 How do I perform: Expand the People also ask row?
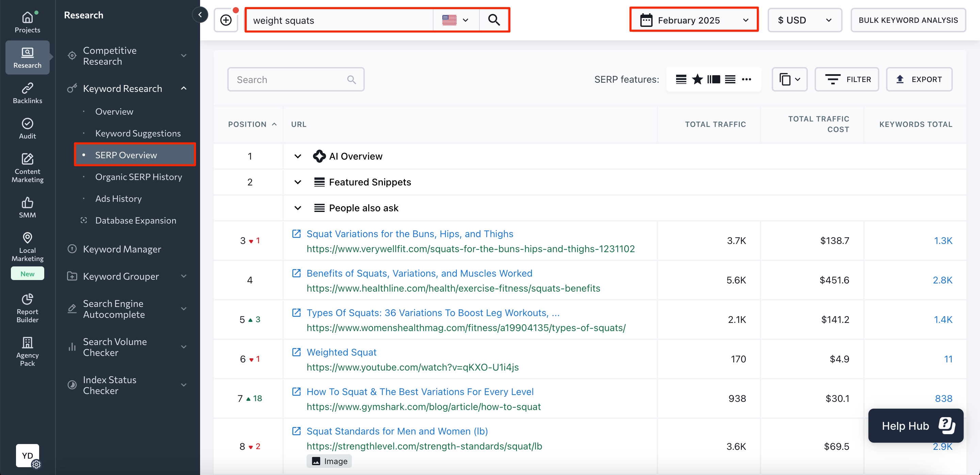pyautogui.click(x=298, y=208)
